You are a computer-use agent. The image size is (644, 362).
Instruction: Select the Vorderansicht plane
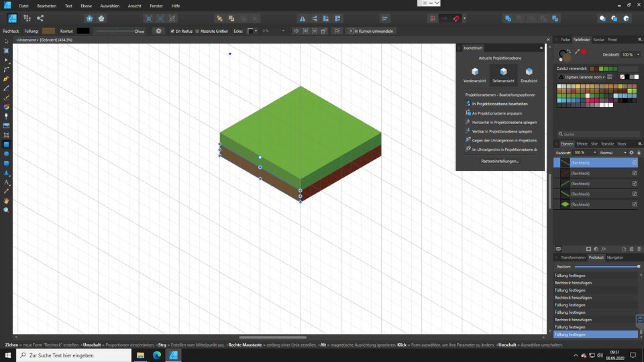(474, 75)
